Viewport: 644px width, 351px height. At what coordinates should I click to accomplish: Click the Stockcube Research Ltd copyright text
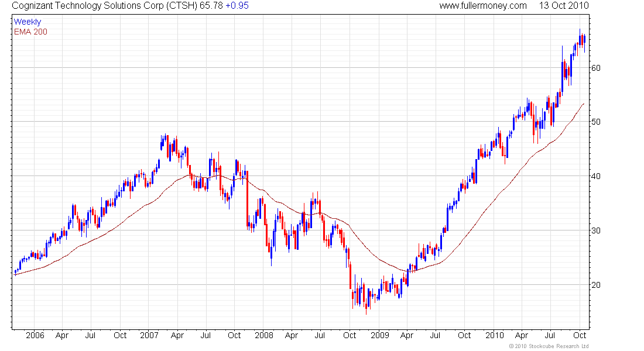549,346
